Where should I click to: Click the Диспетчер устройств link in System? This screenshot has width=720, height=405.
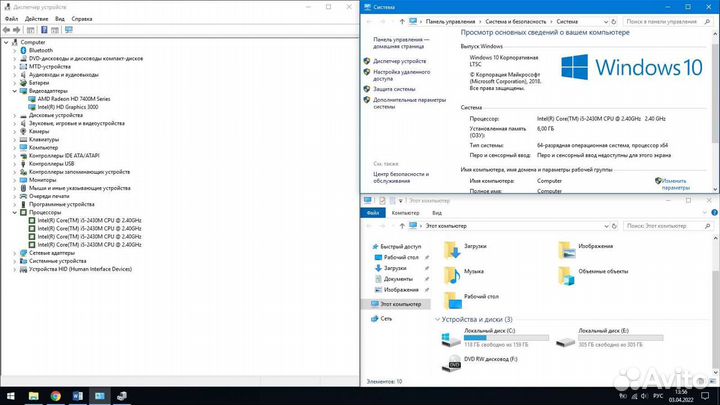(399, 61)
